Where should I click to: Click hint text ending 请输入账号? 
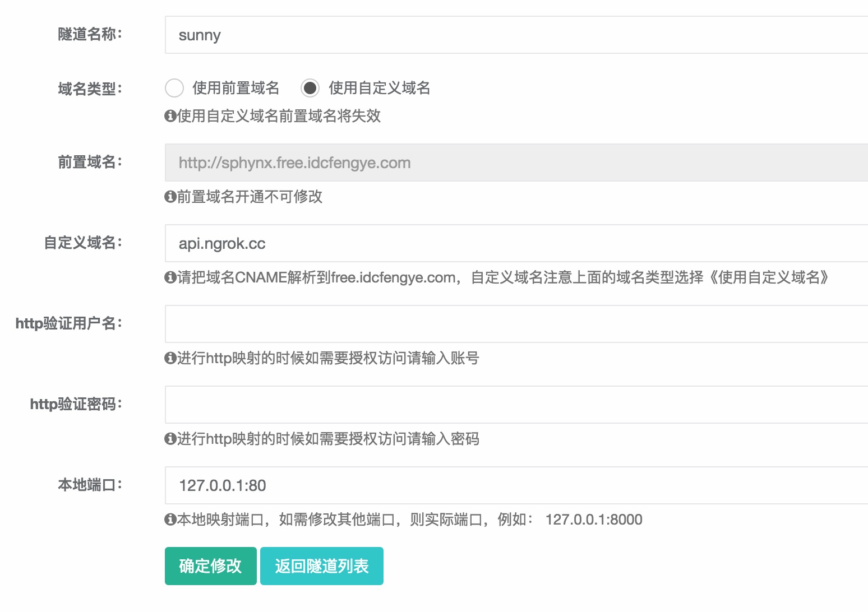(x=329, y=358)
